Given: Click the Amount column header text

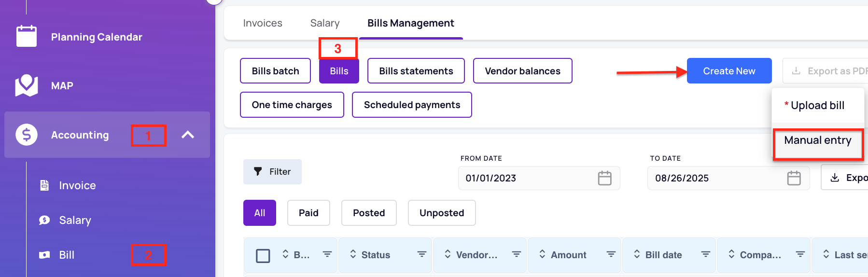Looking at the screenshot, I should (568, 255).
